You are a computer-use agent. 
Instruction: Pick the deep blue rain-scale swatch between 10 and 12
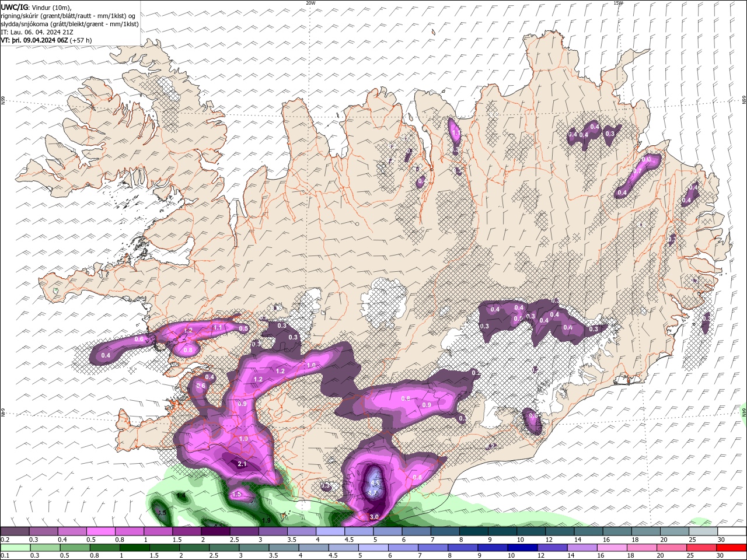(x=522, y=548)
